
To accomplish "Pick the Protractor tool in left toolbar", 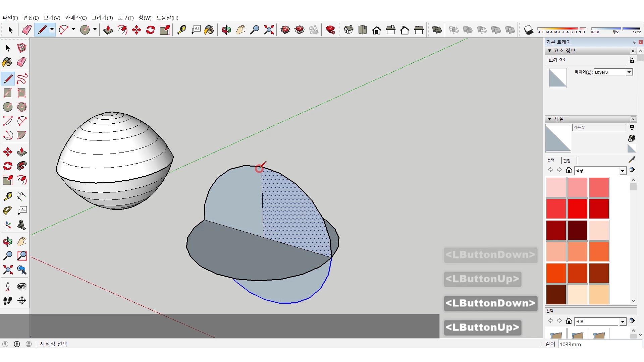I will point(7,210).
